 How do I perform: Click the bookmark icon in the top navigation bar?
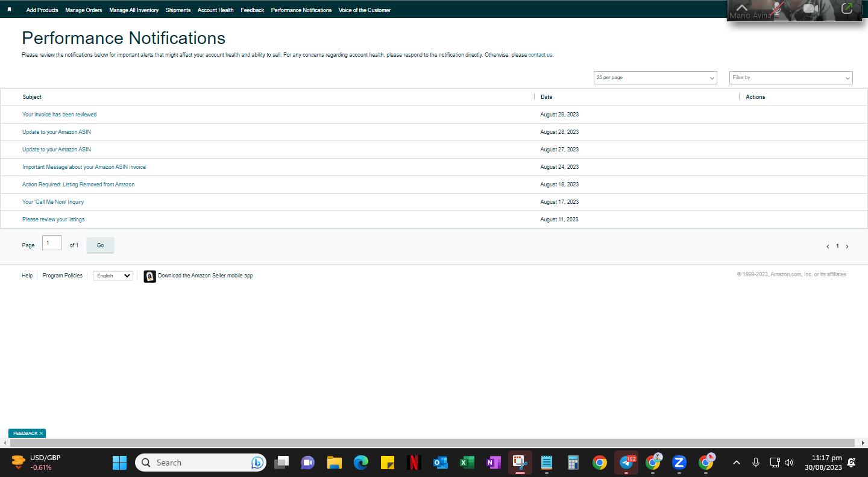pos(9,10)
